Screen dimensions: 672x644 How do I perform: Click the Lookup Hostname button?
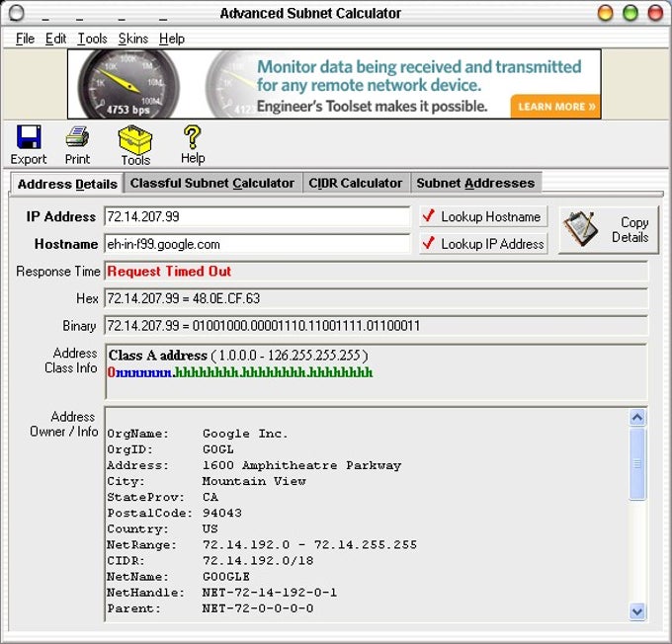[483, 216]
